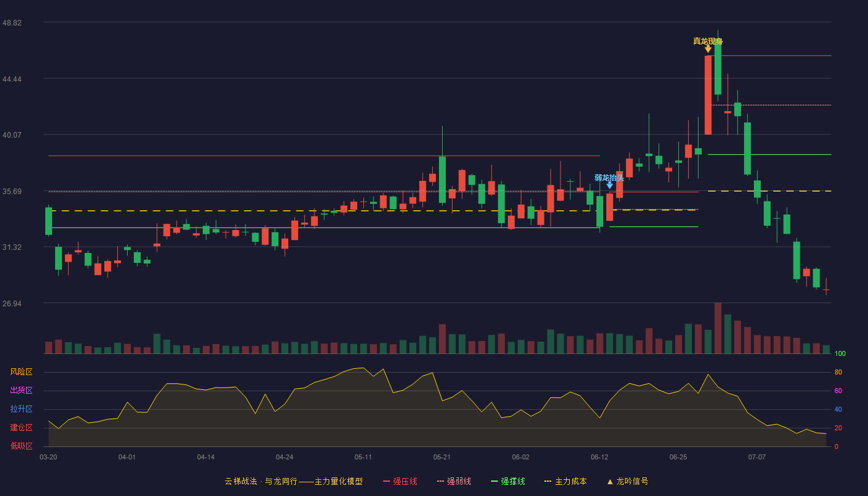Click the 40.07 price axis label
Viewport: 868px width, 496px height.
(12, 135)
